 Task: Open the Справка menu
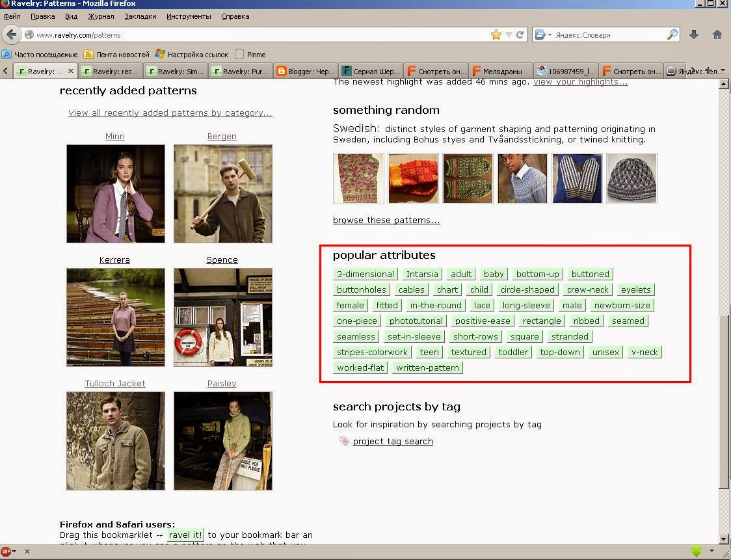point(235,16)
